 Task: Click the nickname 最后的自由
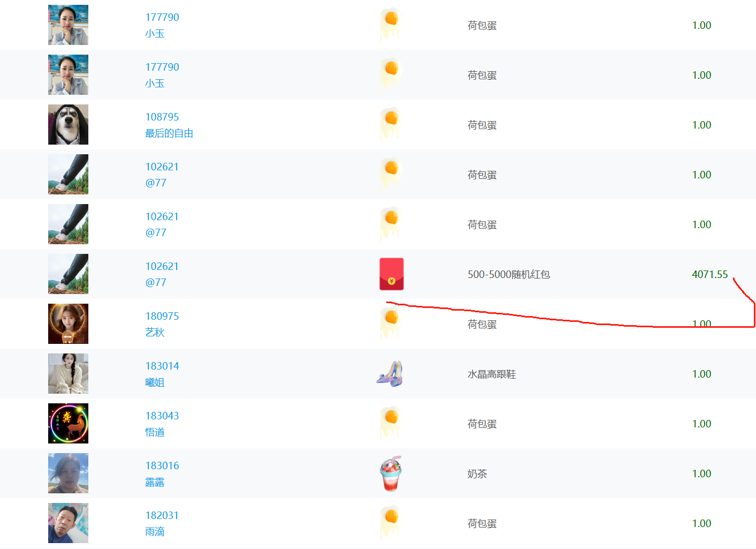(169, 133)
